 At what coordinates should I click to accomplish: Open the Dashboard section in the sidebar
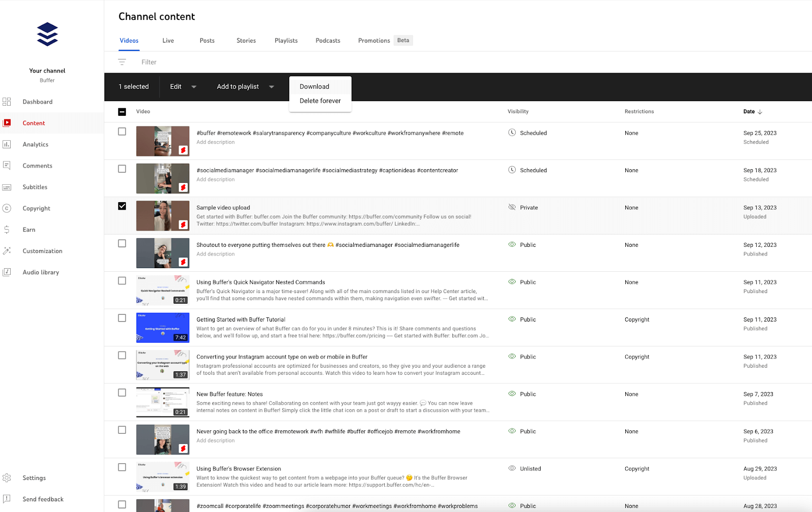[7, 102]
